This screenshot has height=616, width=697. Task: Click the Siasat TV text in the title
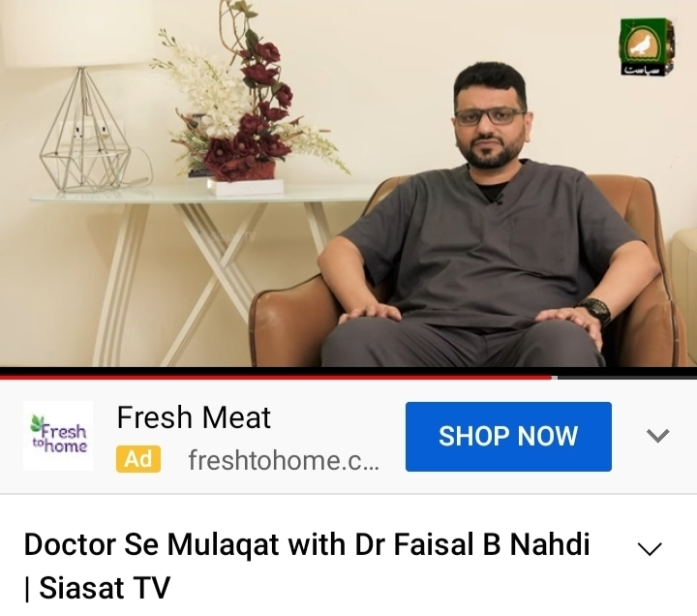[x=105, y=588]
